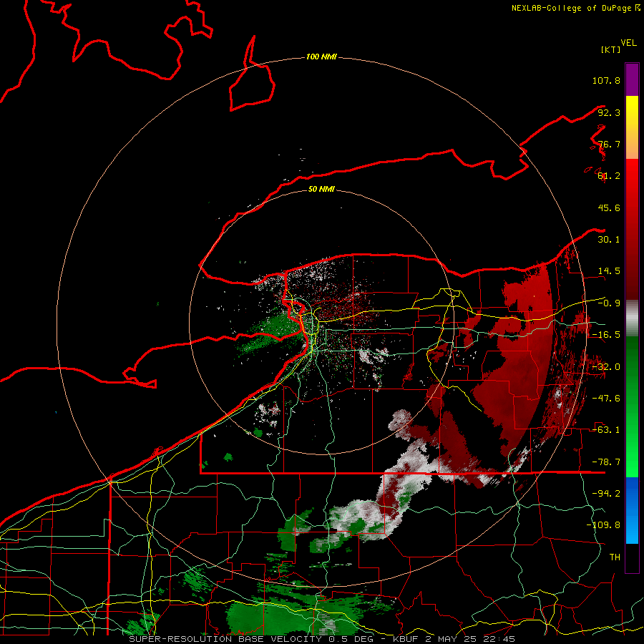The width and height of the screenshot is (644, 644).
Task: Click the 14.5 velocity scale value
Action: tap(609, 271)
